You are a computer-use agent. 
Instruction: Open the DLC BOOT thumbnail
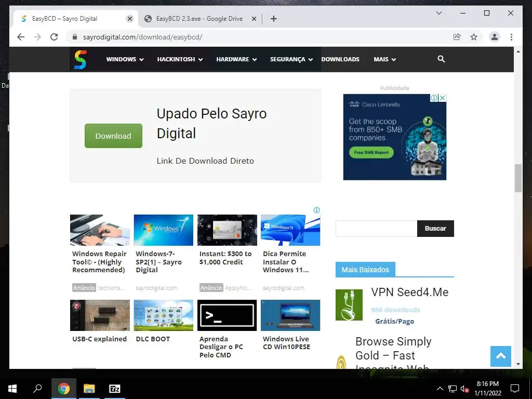pyautogui.click(x=163, y=315)
